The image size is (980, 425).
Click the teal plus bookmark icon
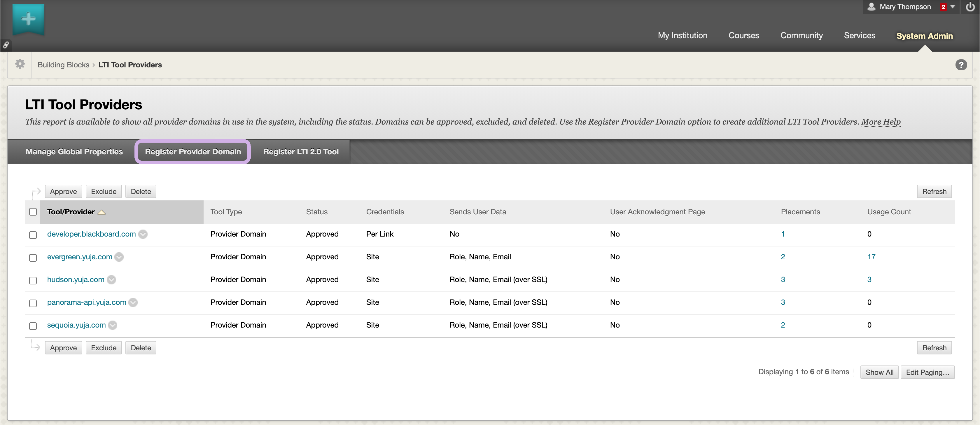28,19
